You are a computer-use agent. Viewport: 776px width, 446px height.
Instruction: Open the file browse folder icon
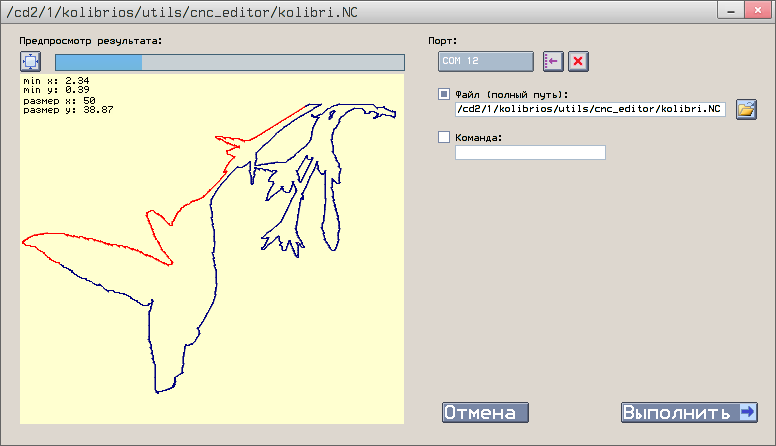pyautogui.click(x=746, y=109)
